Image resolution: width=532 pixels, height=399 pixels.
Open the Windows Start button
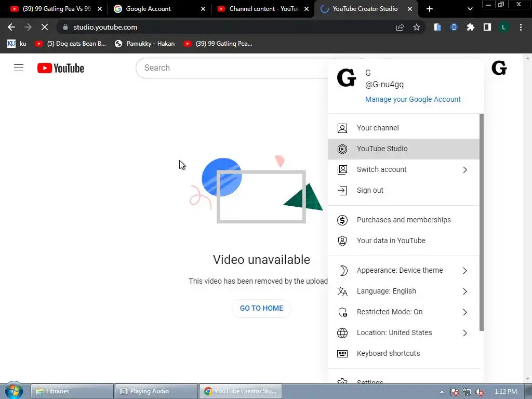tap(14, 391)
